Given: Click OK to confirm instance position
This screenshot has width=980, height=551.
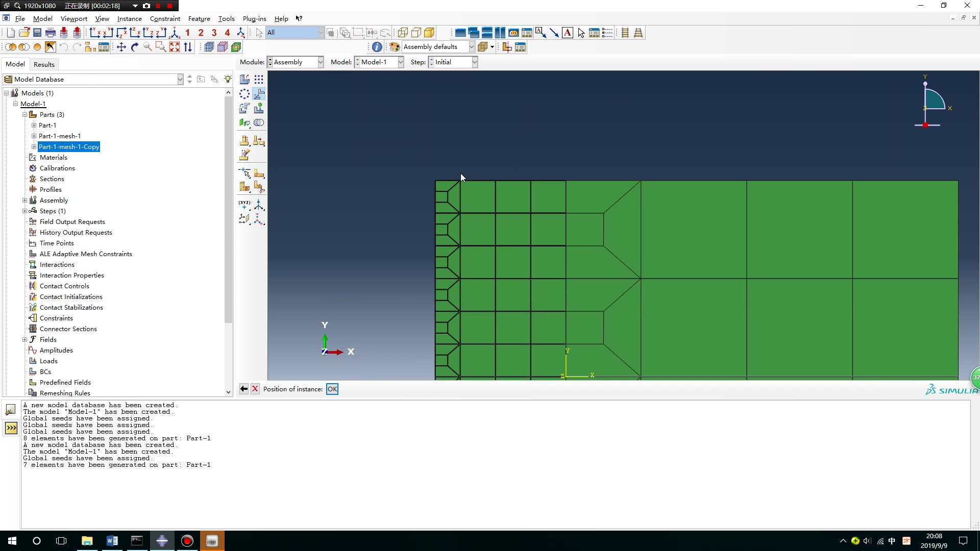Looking at the screenshot, I should [x=332, y=389].
